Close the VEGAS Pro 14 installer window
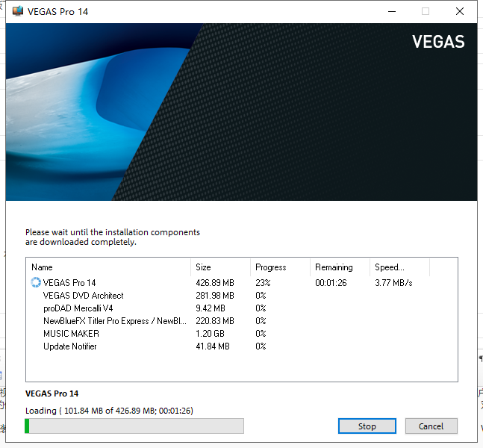483x448 pixels. click(460, 11)
